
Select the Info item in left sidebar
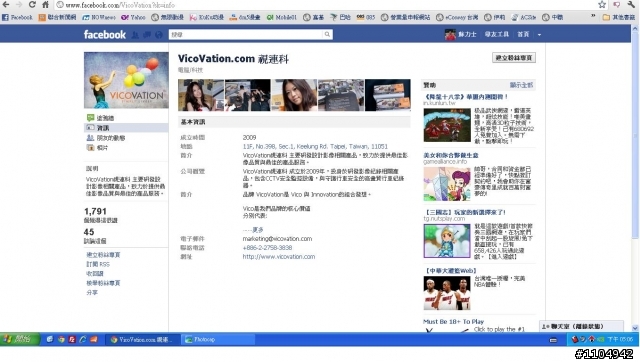[x=126, y=128]
